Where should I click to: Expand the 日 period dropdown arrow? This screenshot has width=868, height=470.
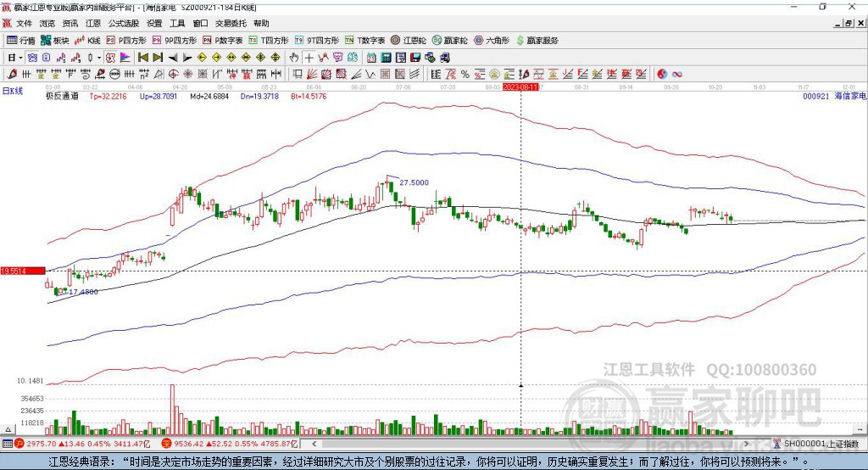click(x=20, y=58)
